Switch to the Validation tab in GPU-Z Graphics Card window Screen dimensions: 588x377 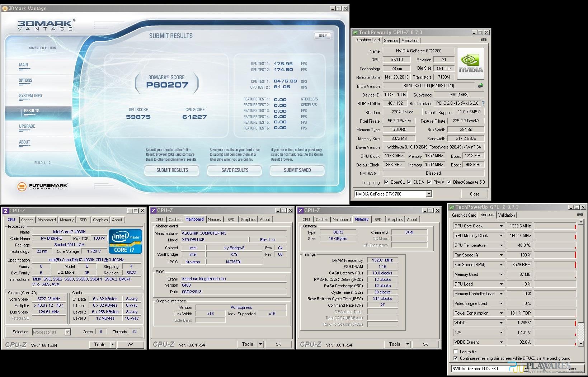click(410, 41)
